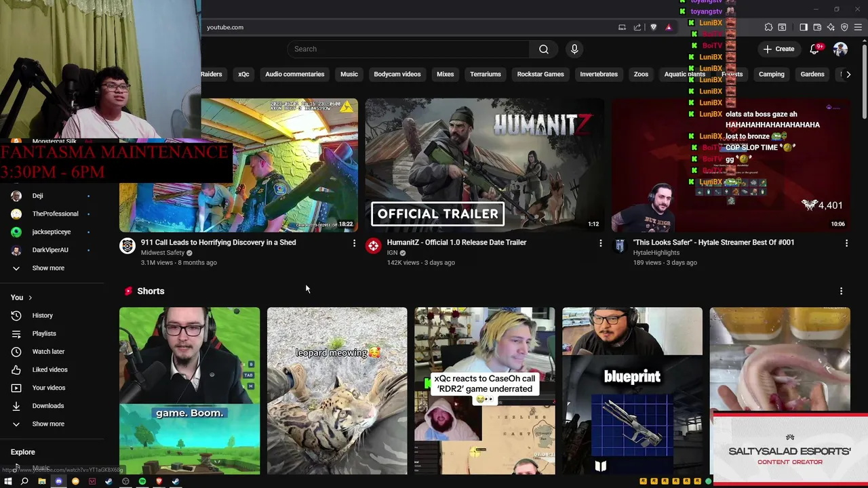Open the HumanitZ Official Trailer thumbnail

coord(484,165)
